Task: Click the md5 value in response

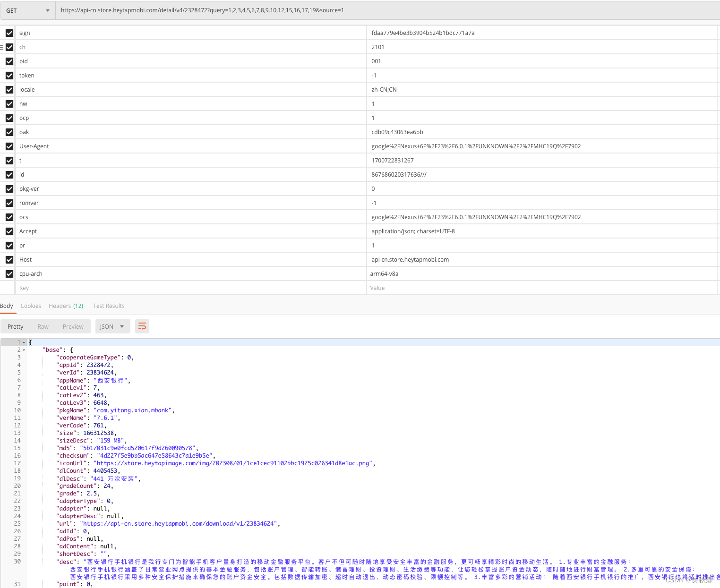Action: pos(137,448)
